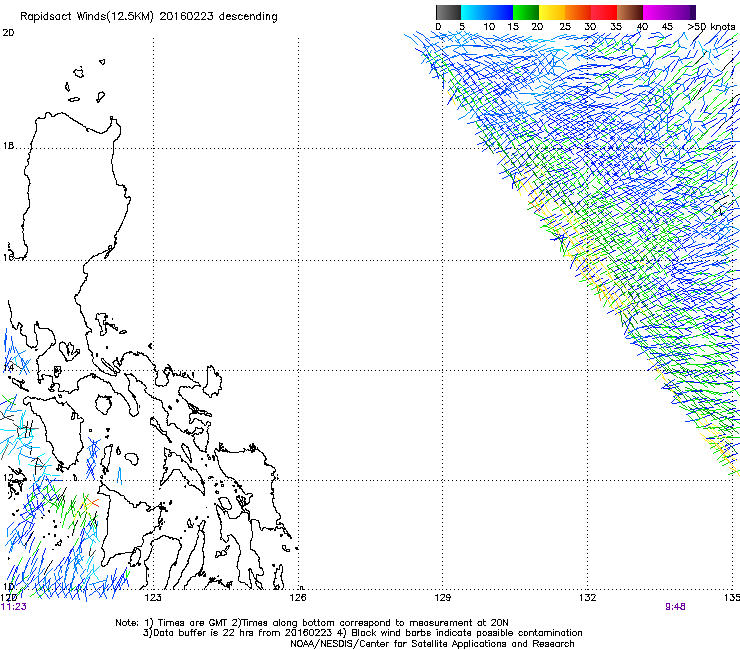Click the 'Black wind barbs indicate possible contamination' note

[466, 633]
